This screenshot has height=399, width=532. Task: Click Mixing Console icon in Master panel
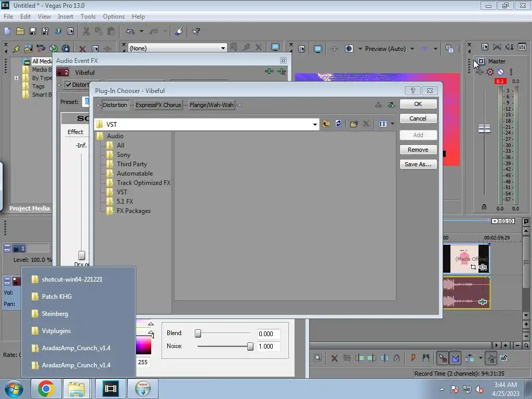522,47
